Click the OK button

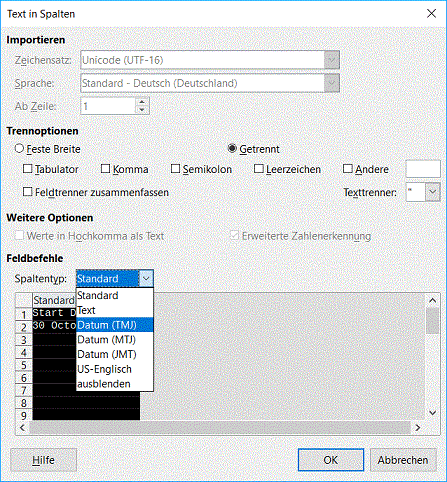pyautogui.click(x=331, y=460)
